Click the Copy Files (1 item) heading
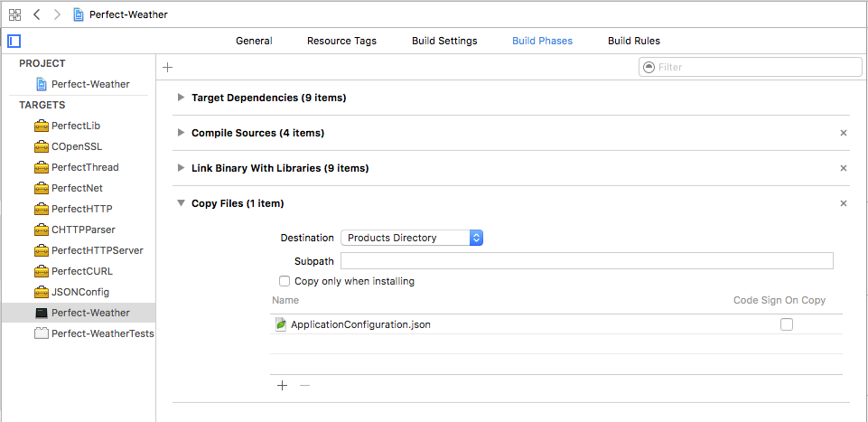The image size is (868, 422). [238, 203]
